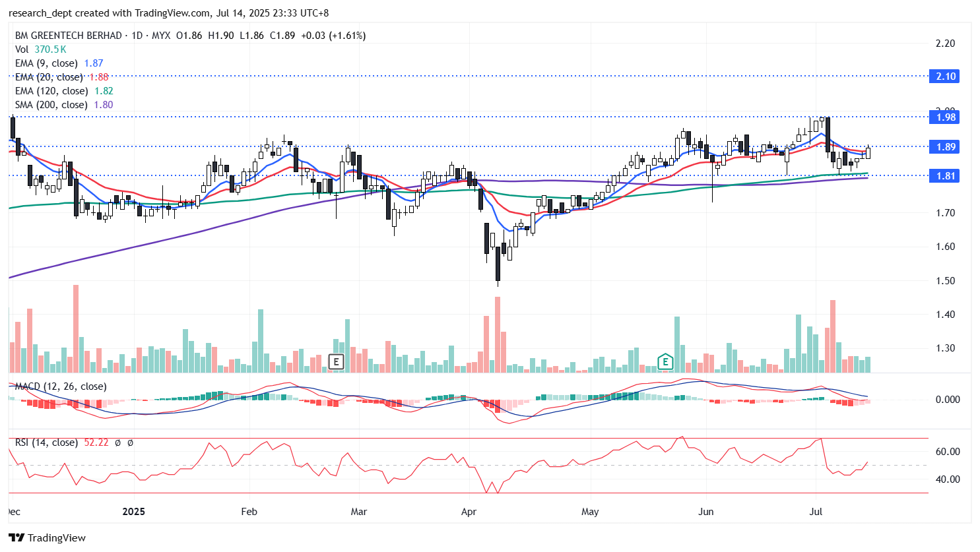This screenshot has width=980, height=552.
Task: Click the Mar label on time axis
Action: [x=358, y=512]
